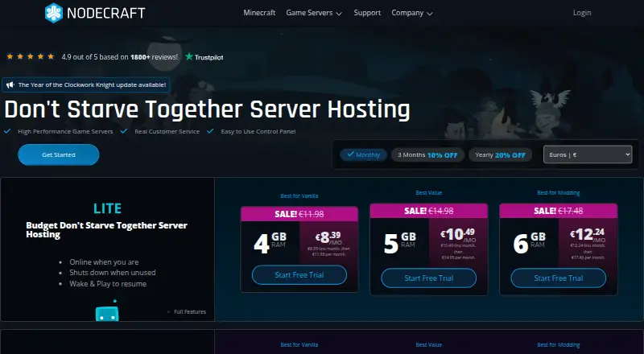The image size is (644, 354).
Task: Start Free Trial for 5 GB plan
Action: [x=429, y=278]
